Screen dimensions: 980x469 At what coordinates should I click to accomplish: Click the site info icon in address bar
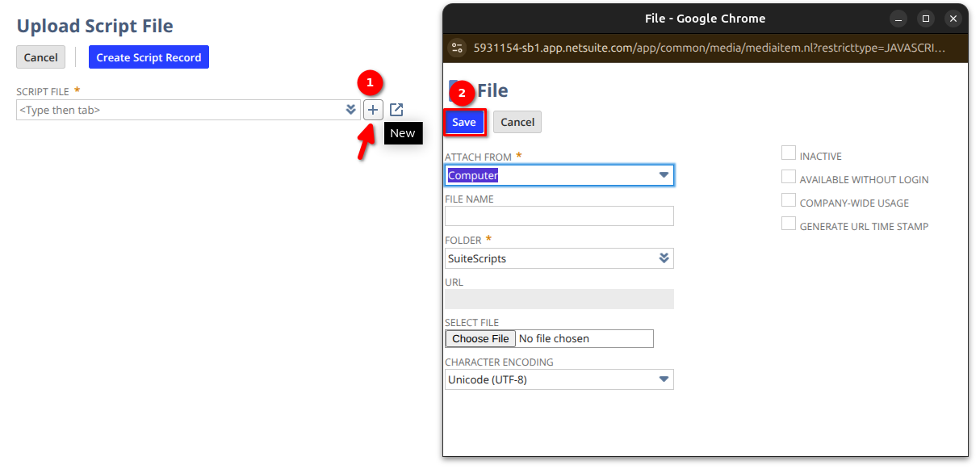(458, 48)
